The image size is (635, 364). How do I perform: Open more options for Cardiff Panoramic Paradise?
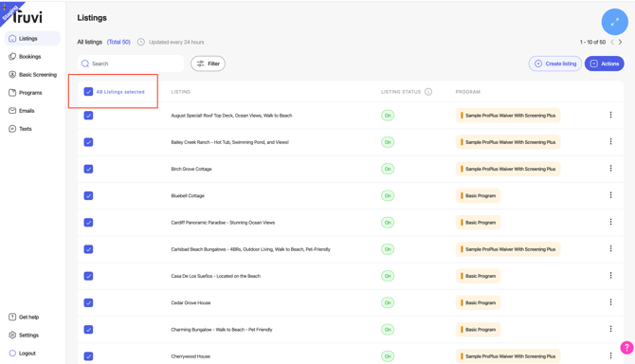click(x=610, y=222)
